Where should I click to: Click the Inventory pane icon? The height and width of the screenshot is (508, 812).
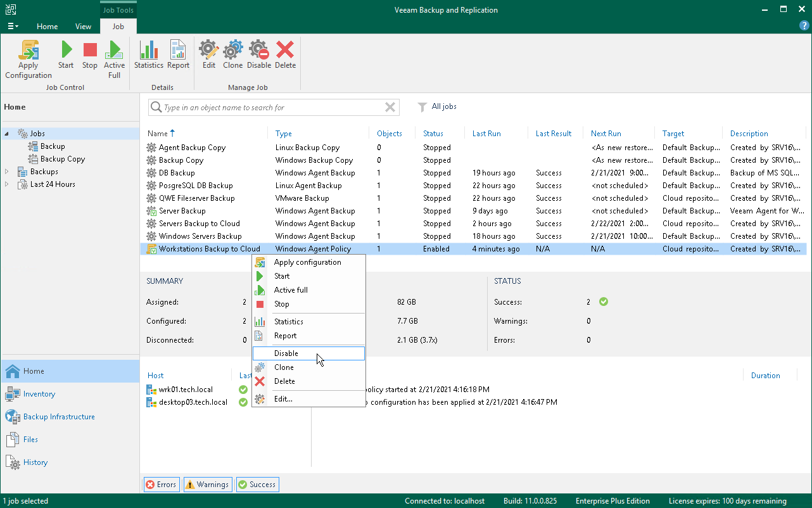pos(12,394)
